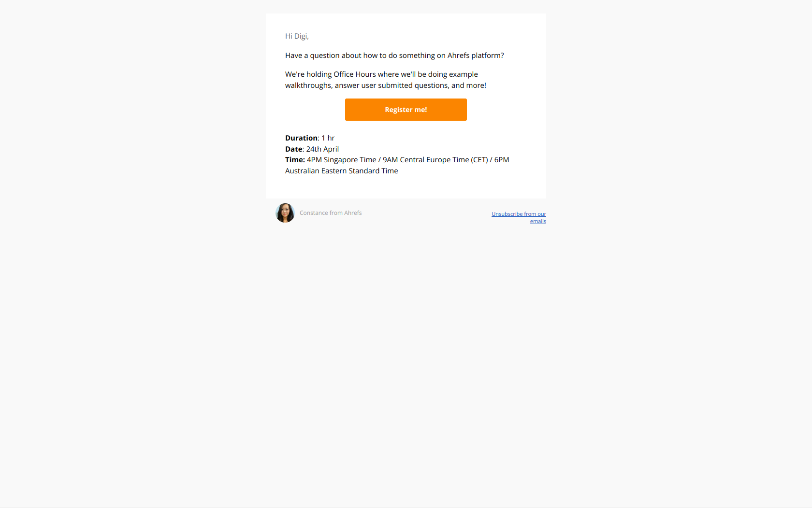Click the Have a question sentence
Image resolution: width=812 pixels, height=508 pixels.
click(x=394, y=56)
